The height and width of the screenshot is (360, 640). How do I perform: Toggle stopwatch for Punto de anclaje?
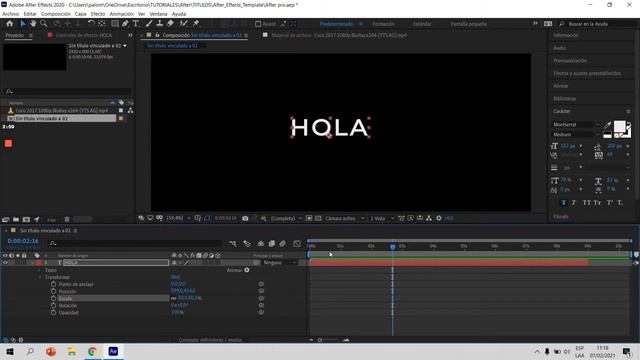click(53, 284)
